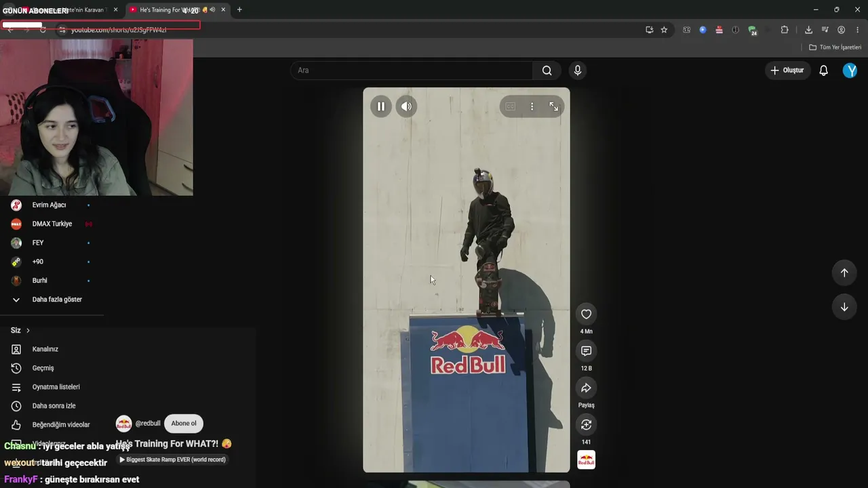Click the red stacked extension icon
Screen dimensions: 868x488
tap(719, 30)
